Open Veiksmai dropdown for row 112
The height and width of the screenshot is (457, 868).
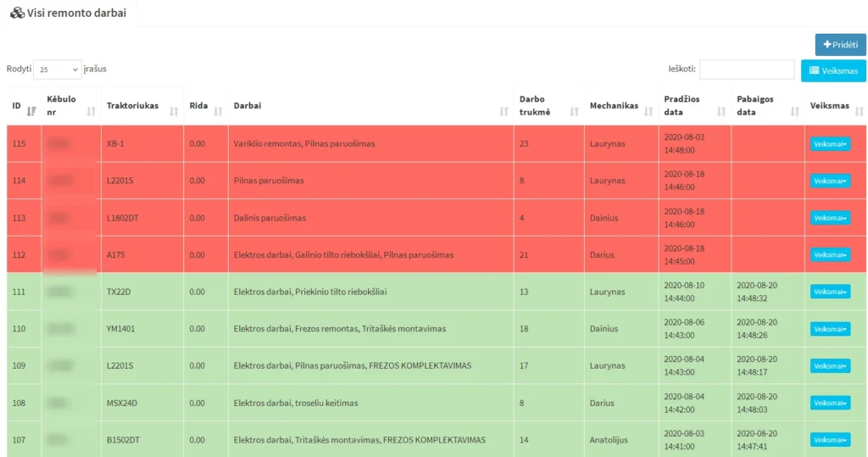point(830,255)
